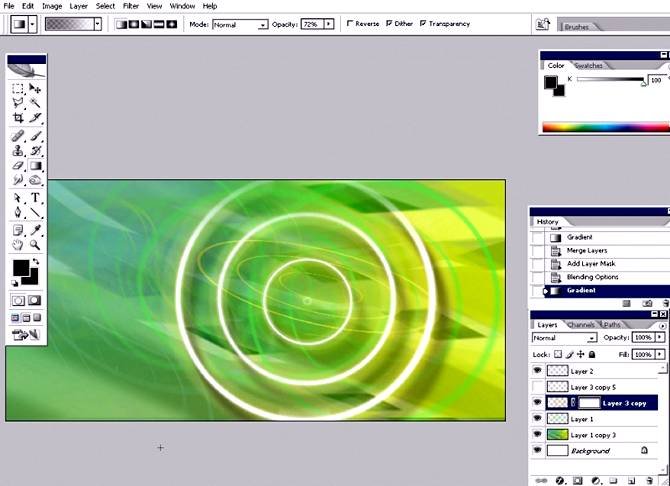Uncheck the Dither option
The height and width of the screenshot is (486, 670).
coord(387,23)
